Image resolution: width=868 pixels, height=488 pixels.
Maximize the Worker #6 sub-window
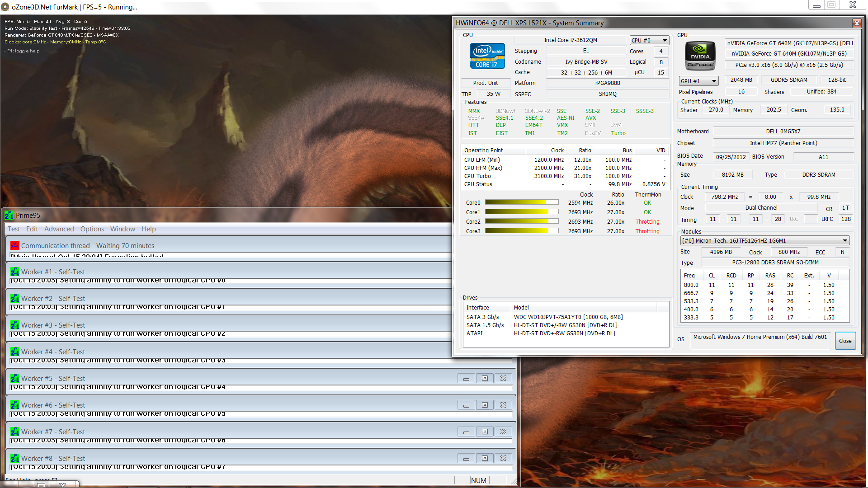[x=485, y=405]
